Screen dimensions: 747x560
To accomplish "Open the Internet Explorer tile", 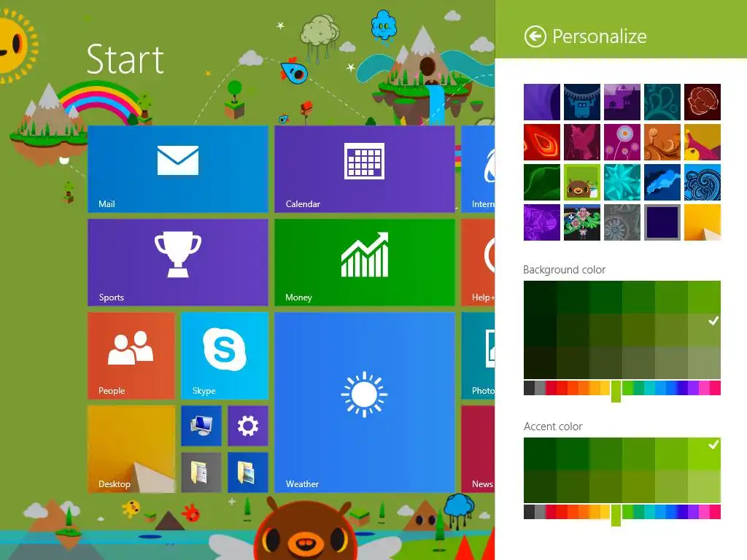I will pyautogui.click(x=479, y=169).
